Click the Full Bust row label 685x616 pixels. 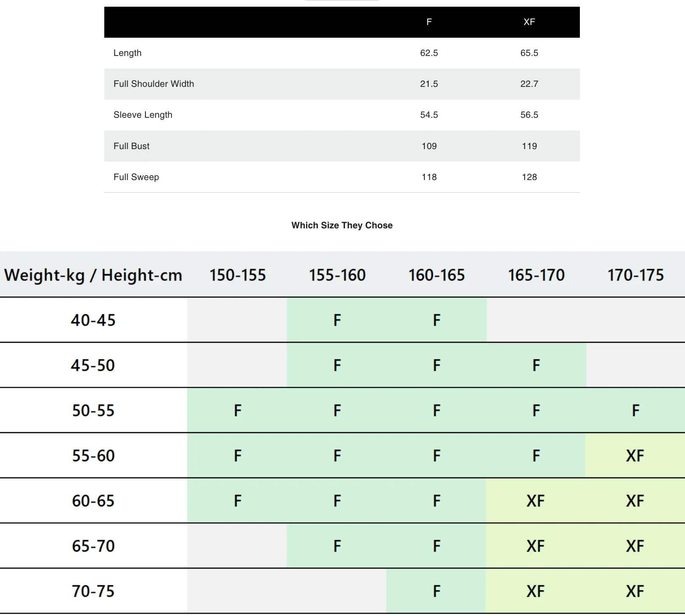[x=131, y=146]
